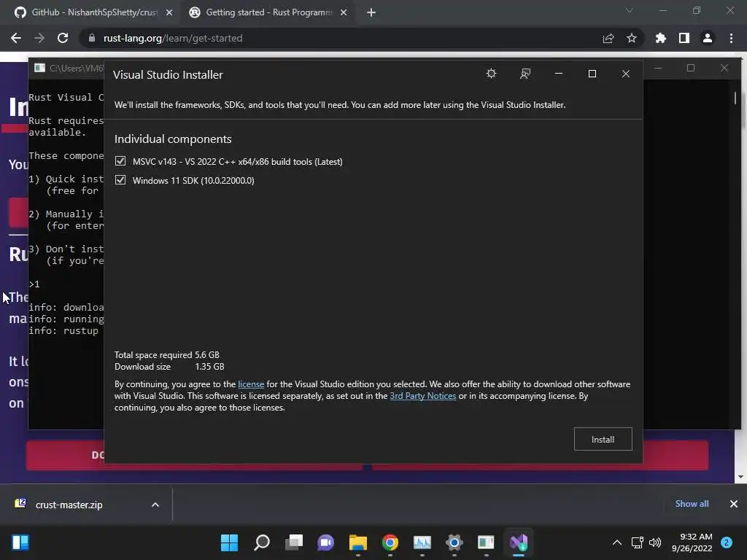Open taskbar Search

pyautogui.click(x=262, y=542)
